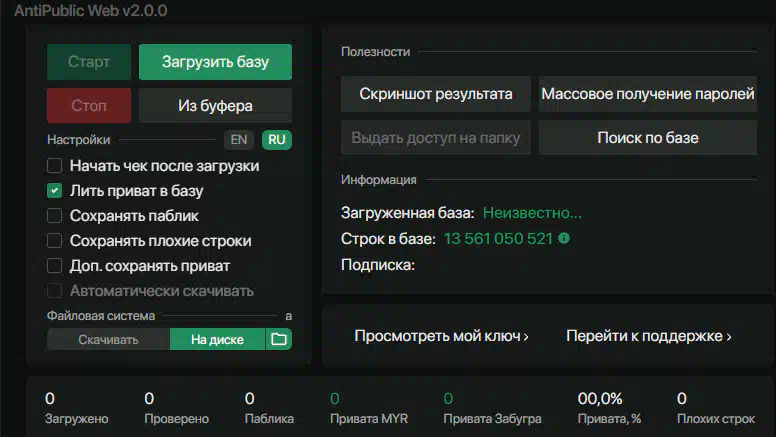The image size is (776, 437).
Task: Click the Неизвестно... database status text
Action: tap(532, 213)
